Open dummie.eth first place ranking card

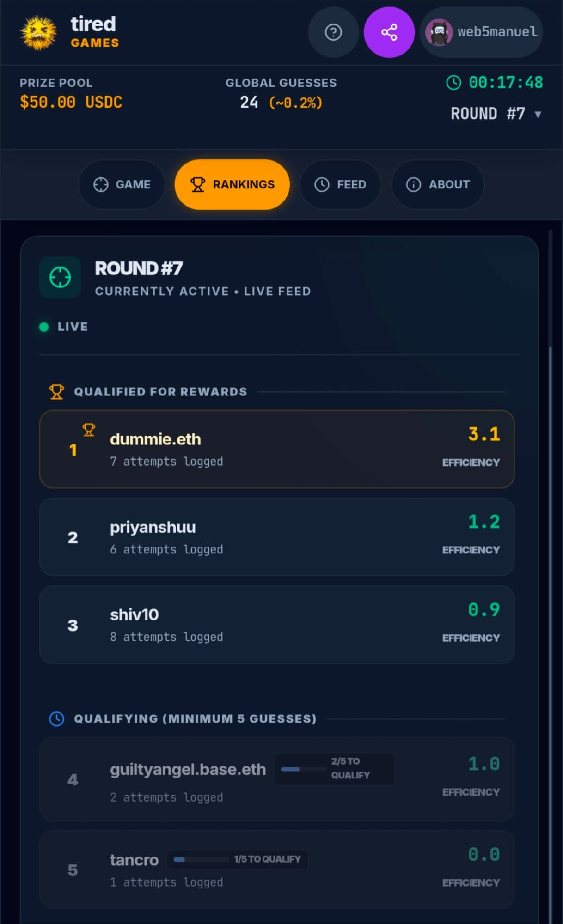pyautogui.click(x=277, y=449)
